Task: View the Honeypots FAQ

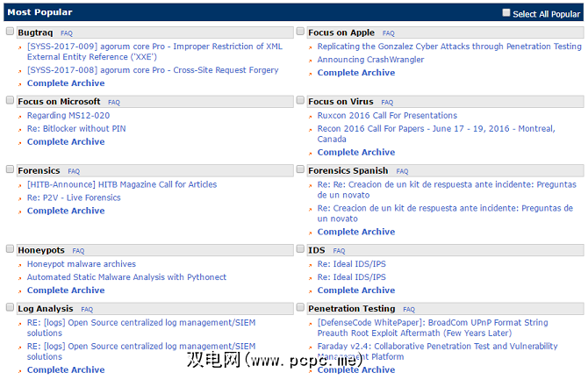Action: 78,251
